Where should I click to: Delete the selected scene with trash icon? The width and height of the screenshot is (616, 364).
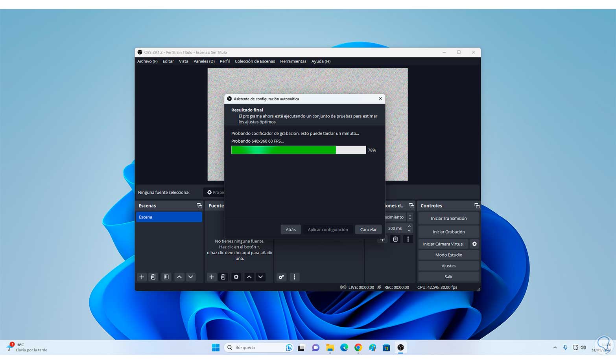point(153,277)
